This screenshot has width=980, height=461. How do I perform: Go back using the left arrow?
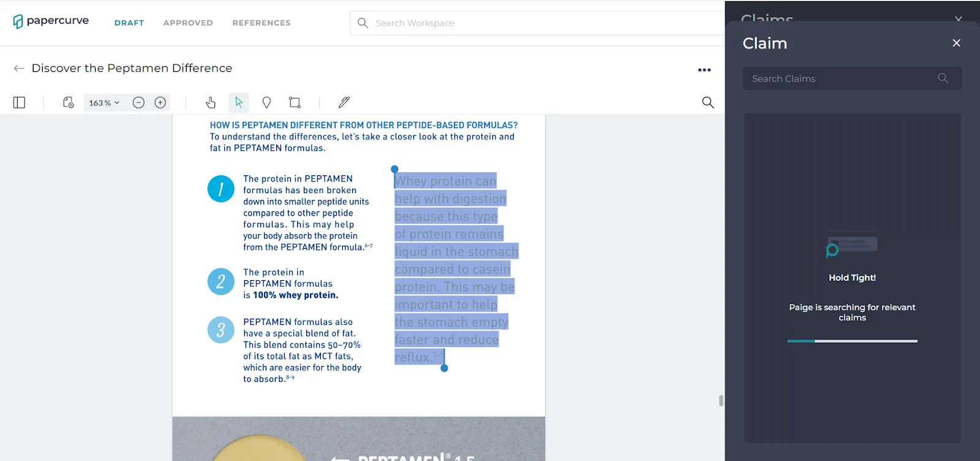19,68
